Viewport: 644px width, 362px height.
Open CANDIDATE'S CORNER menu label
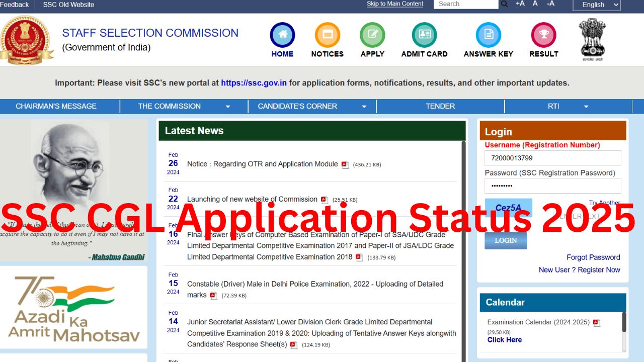point(297,106)
